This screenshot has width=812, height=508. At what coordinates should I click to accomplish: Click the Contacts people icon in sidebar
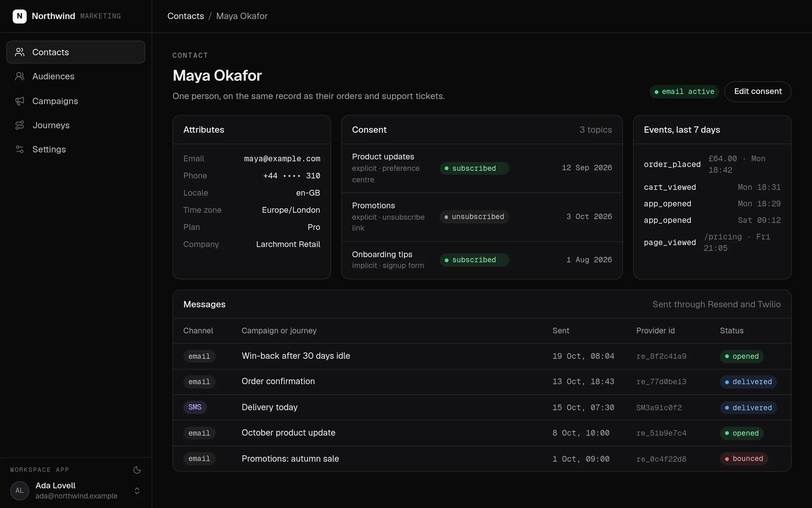20,52
